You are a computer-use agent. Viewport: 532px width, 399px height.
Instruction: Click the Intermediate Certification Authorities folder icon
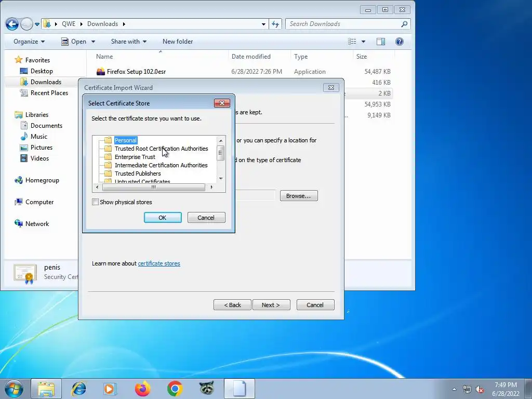[x=108, y=165]
